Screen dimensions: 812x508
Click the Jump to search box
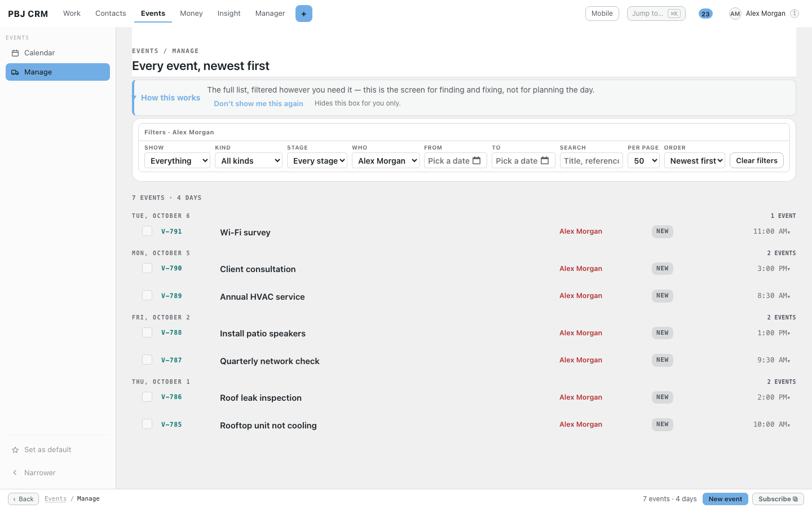(656, 14)
